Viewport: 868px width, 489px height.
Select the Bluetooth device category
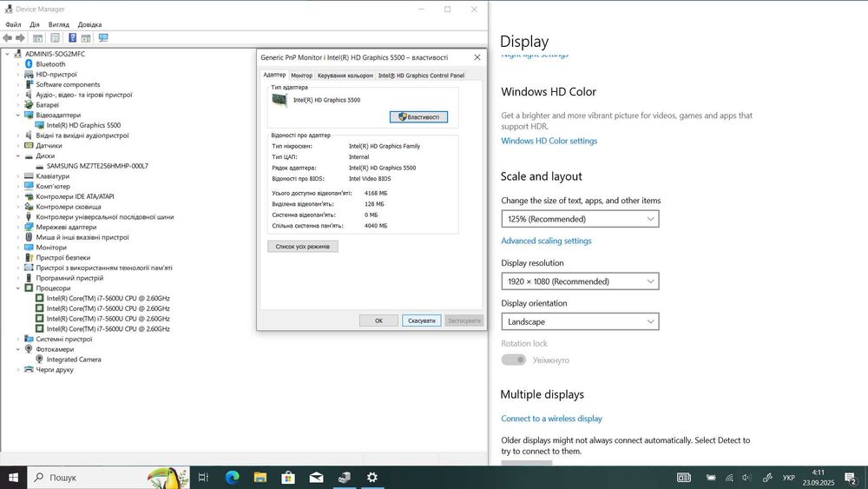pos(50,64)
